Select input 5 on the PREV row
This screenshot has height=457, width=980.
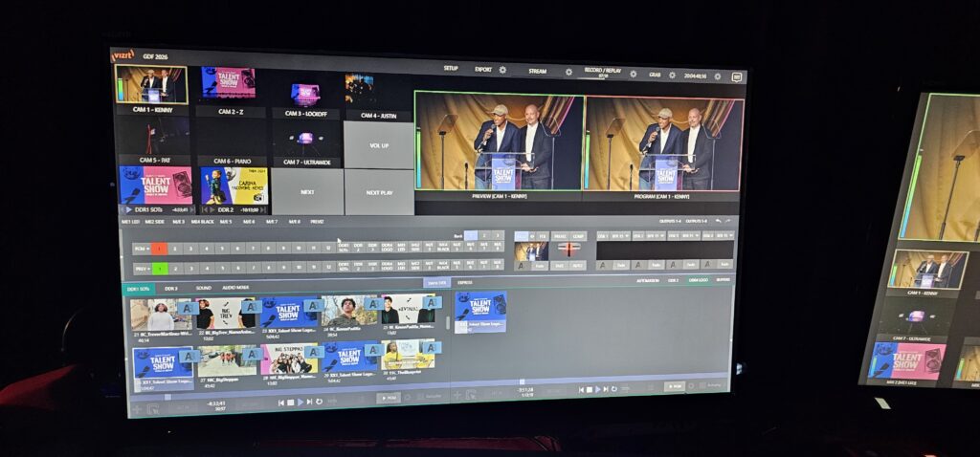(223, 269)
